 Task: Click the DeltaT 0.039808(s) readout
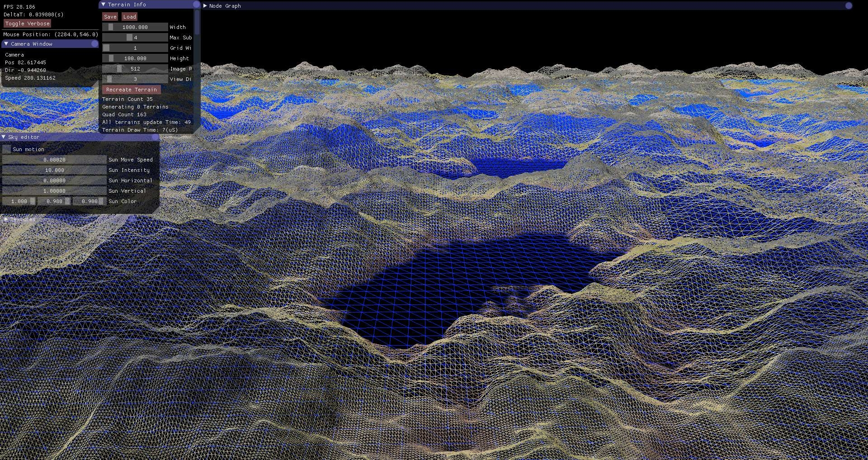(33, 14)
